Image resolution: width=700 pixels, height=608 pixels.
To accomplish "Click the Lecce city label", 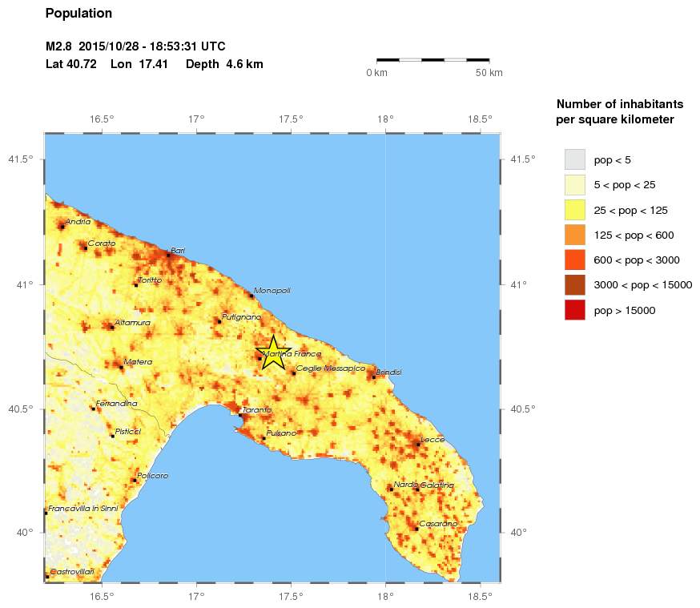I will pos(432,440).
